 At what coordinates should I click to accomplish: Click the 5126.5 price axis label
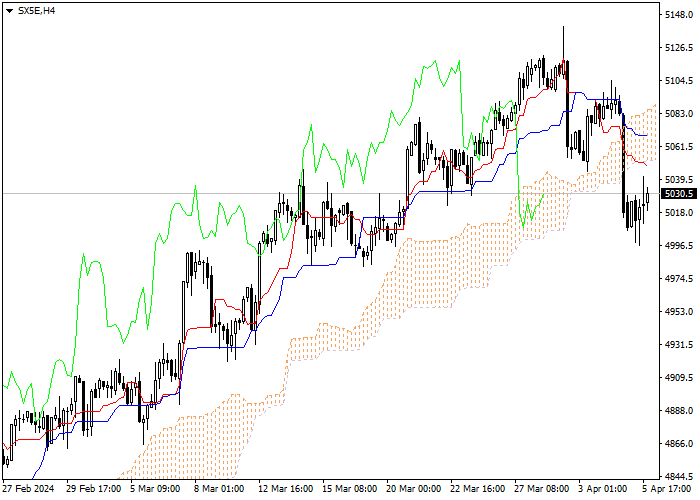[x=679, y=48]
